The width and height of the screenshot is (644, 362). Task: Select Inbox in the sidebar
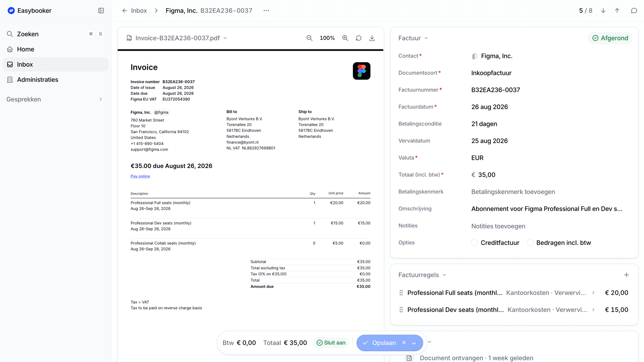pos(56,64)
